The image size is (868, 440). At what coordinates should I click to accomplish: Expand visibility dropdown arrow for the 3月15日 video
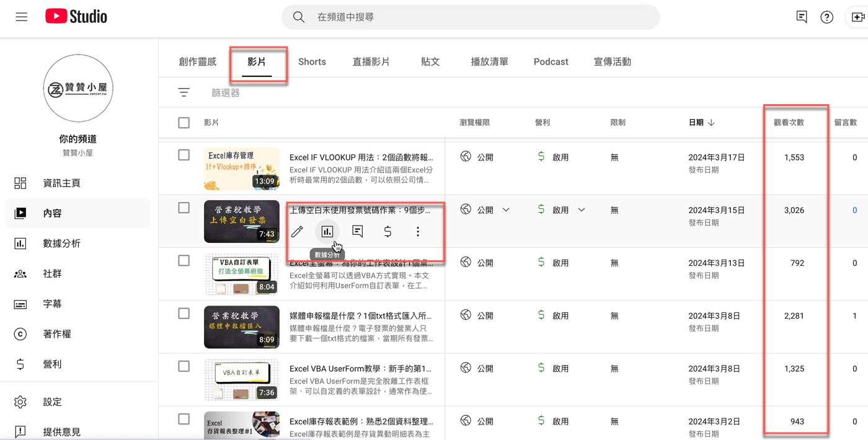click(x=506, y=210)
